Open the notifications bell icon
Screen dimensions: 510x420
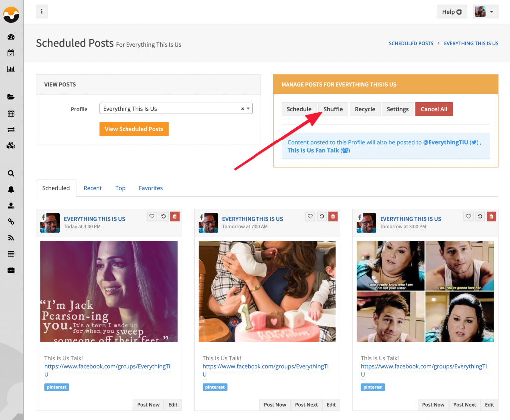click(x=11, y=189)
